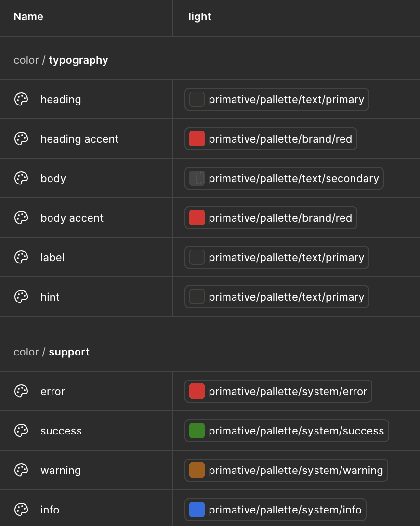Select the body accent variable name

pos(72,218)
